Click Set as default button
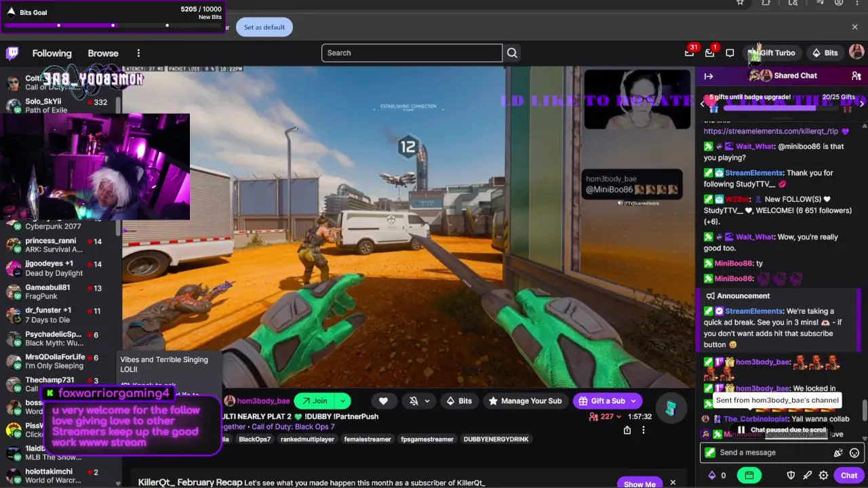This screenshot has height=488, width=868. click(x=264, y=27)
